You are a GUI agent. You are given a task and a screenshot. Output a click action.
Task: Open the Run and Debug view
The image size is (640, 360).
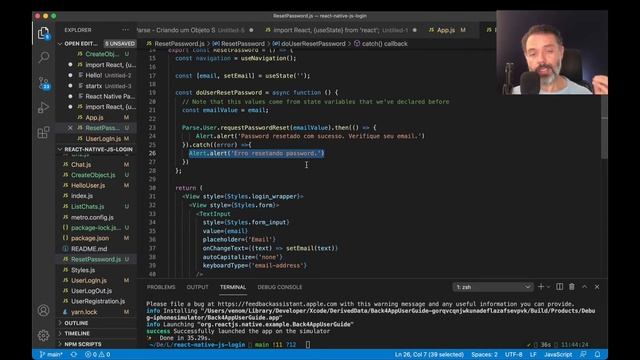[x=43, y=108]
